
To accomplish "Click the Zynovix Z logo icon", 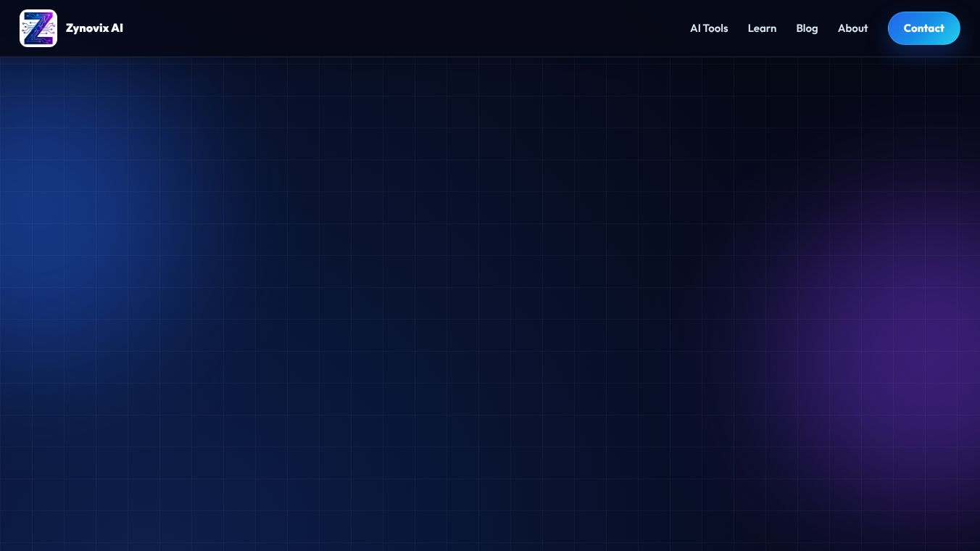I will pos(38,28).
